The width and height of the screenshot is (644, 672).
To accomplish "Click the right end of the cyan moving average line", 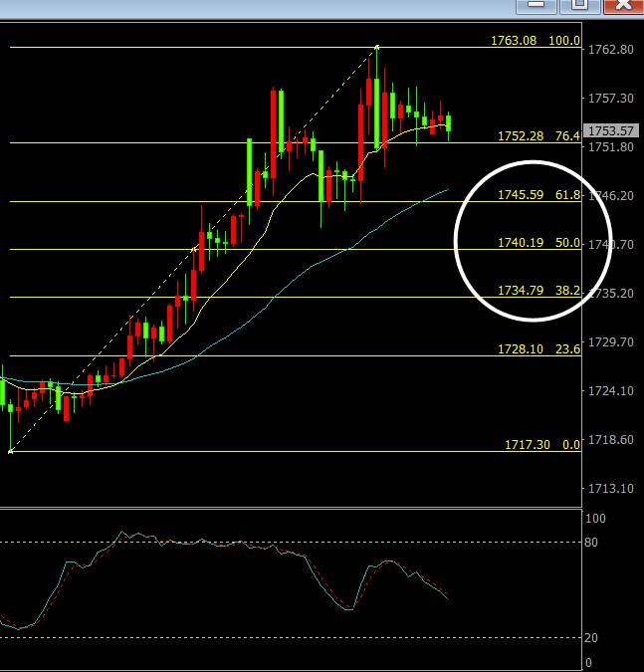I will 447,189.
